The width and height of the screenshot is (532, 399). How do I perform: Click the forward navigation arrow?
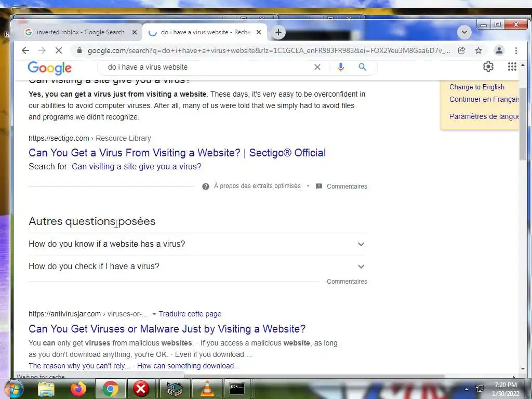click(x=42, y=50)
